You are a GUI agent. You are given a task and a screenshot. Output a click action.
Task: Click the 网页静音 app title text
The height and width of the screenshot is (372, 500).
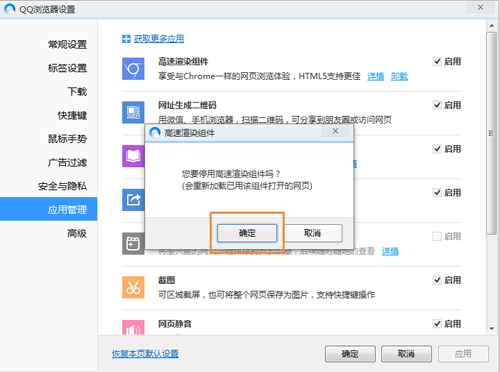coord(175,324)
